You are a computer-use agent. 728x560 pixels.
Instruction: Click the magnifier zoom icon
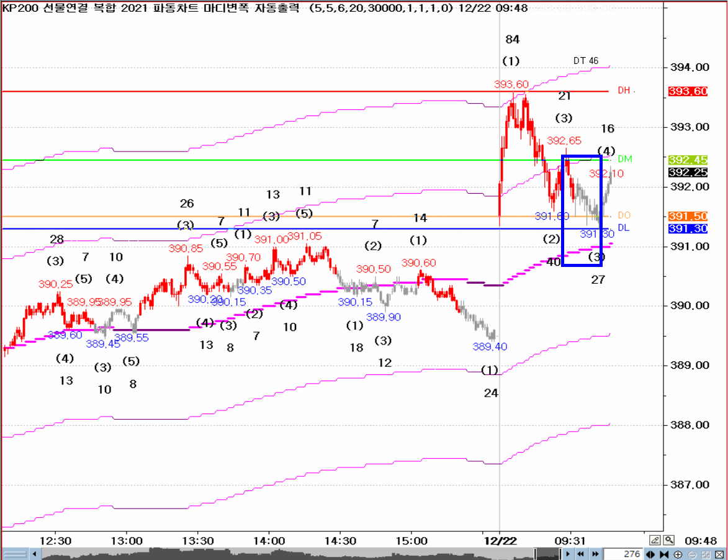tap(668, 540)
